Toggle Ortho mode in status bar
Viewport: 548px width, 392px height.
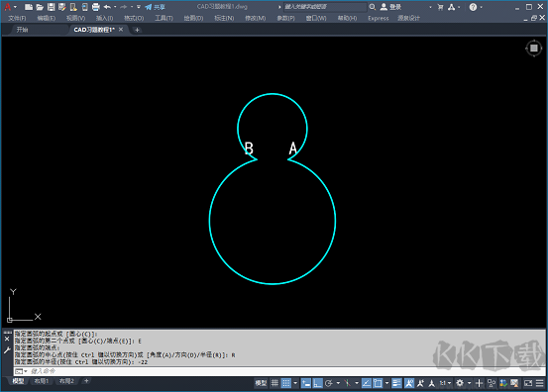(x=317, y=383)
